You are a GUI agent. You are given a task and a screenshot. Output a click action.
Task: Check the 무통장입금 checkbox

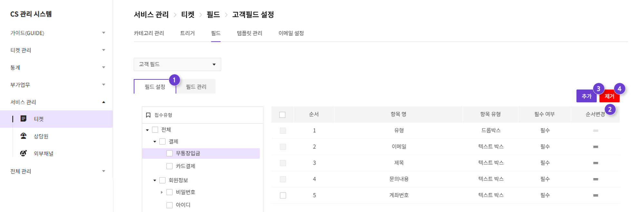(169, 153)
